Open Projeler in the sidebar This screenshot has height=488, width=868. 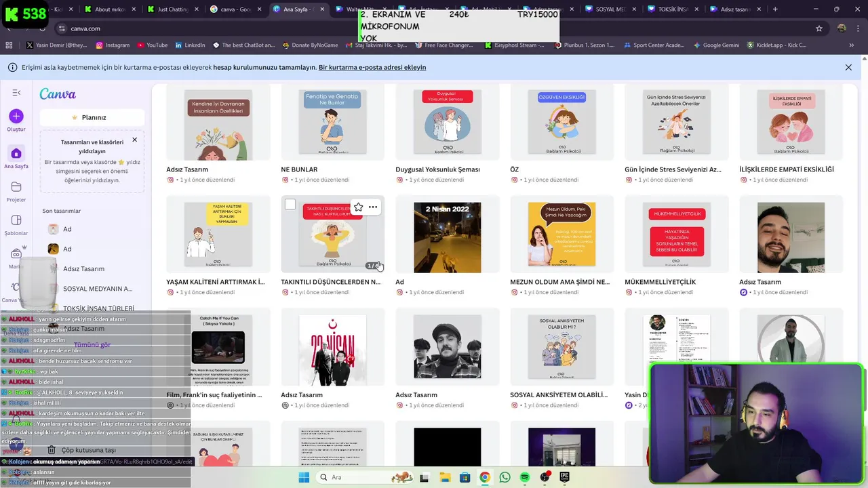16,192
